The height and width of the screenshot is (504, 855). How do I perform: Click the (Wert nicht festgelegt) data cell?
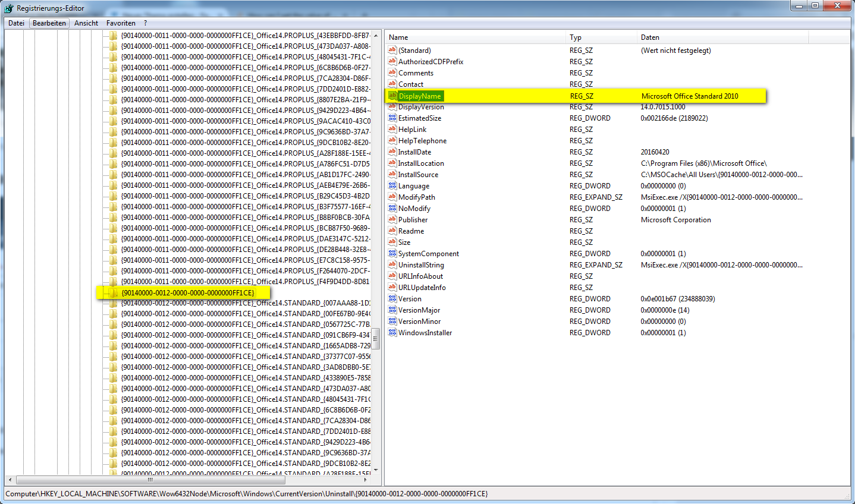coord(675,51)
